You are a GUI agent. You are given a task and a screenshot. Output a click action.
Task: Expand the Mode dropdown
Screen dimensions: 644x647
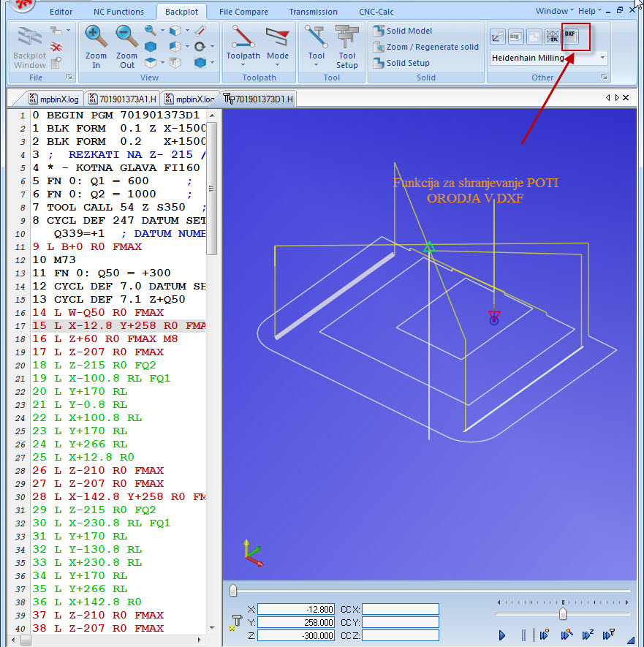click(277, 64)
